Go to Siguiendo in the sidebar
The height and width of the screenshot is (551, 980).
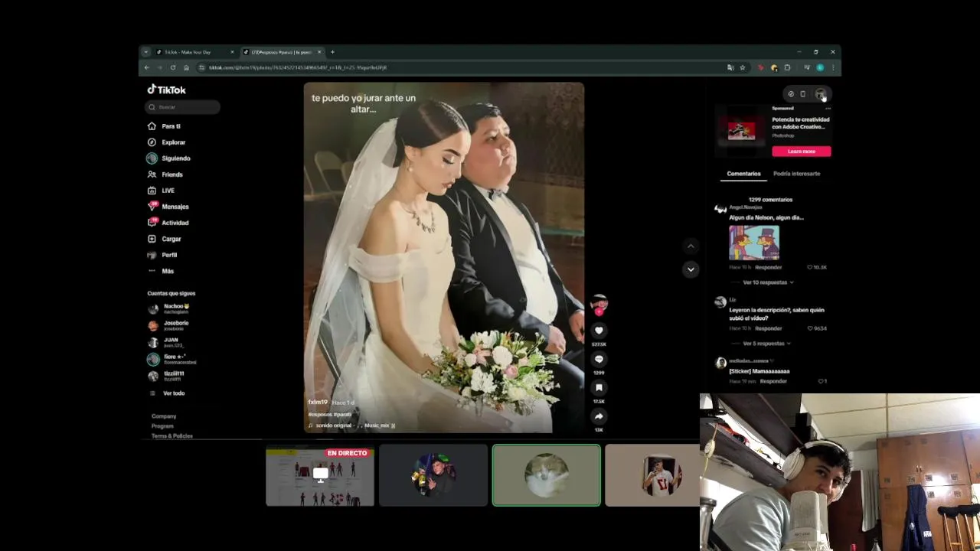[168, 158]
